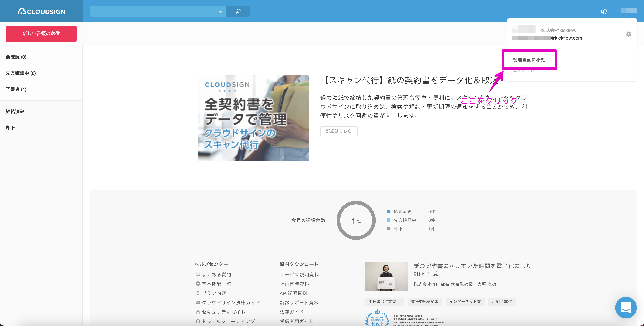Viewport: 644px width, 326px height.
Task: Download 社内稟議資料
Action: (x=294, y=284)
